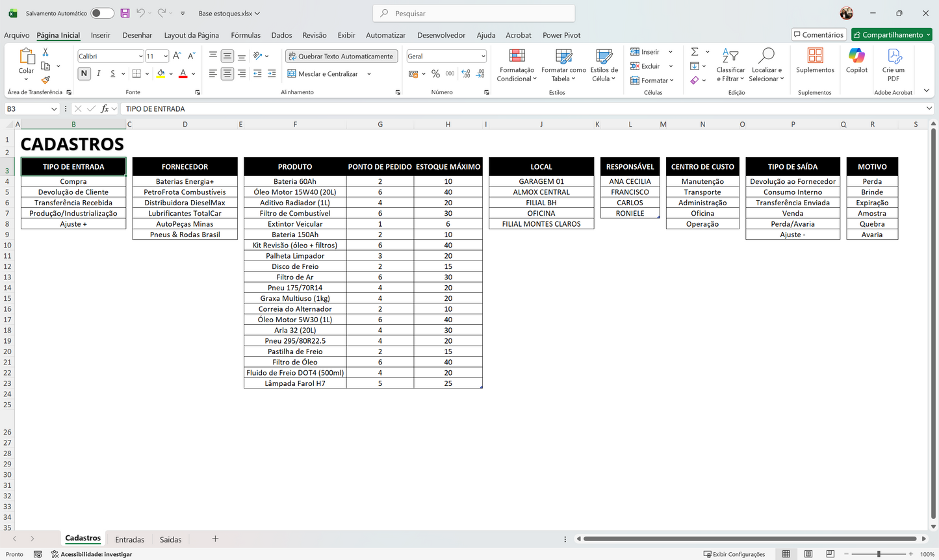Image resolution: width=939 pixels, height=560 pixels.
Task: Decrease font size with the small A
Action: [x=191, y=56]
